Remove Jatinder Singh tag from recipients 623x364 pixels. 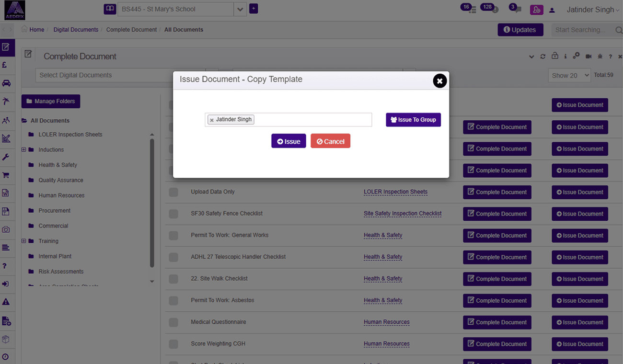coord(212,120)
